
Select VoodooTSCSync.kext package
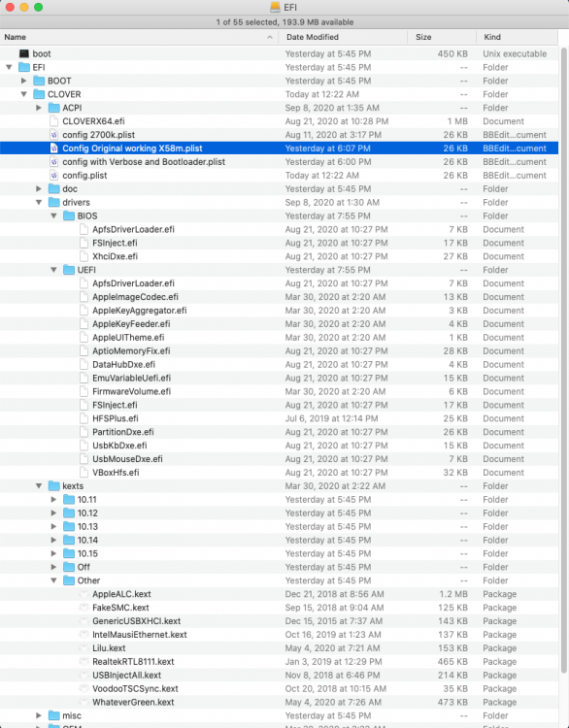(x=279, y=688)
